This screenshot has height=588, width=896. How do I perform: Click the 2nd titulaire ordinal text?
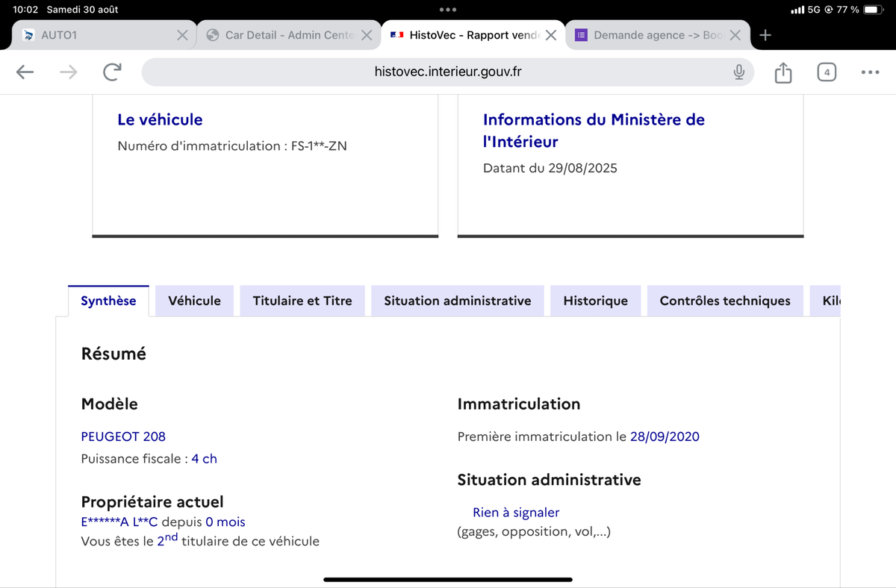(167, 539)
